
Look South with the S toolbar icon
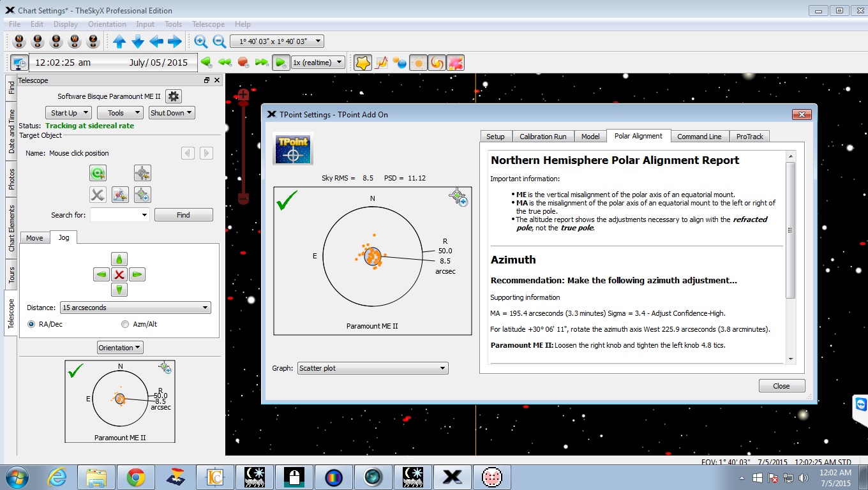(x=56, y=41)
